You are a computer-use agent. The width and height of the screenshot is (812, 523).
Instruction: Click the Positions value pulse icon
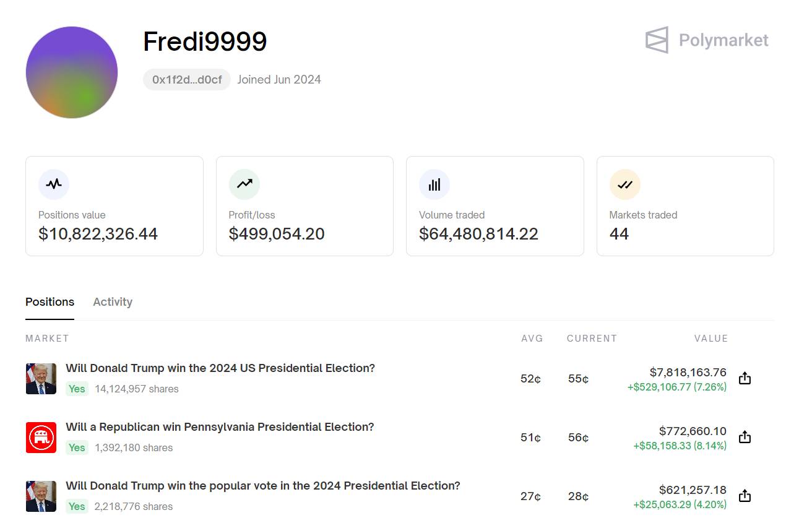tap(54, 184)
